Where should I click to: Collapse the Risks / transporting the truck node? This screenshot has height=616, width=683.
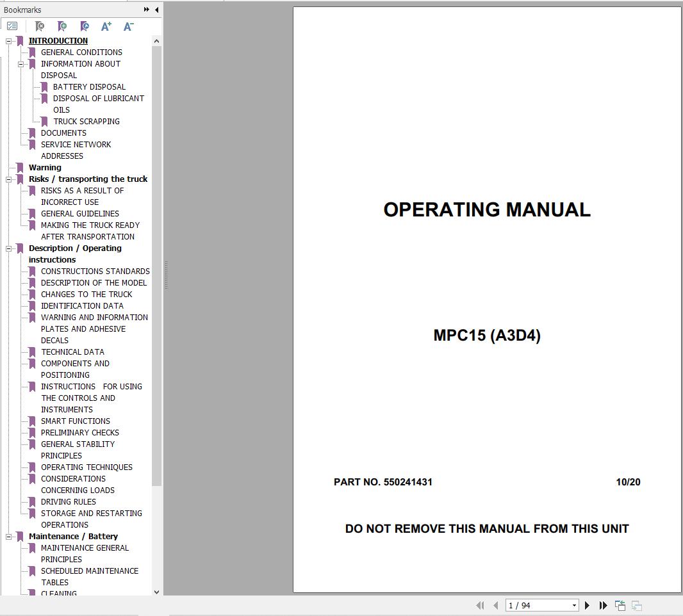point(8,179)
